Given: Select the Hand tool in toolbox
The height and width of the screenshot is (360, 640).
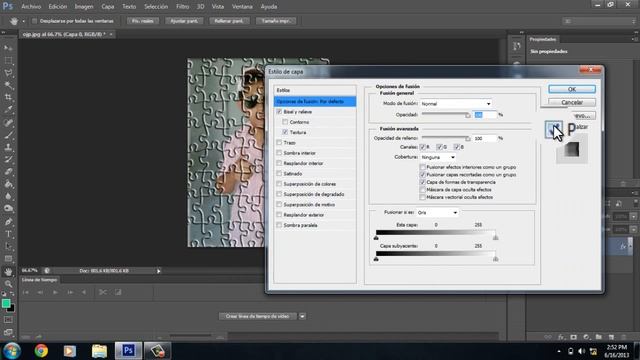Looking at the screenshot, I should coord(8,271).
